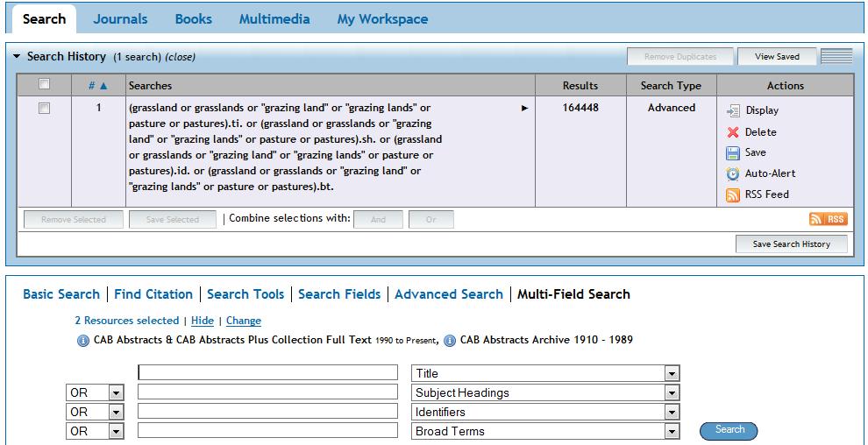Click the Remove Duplicates button
This screenshot has width=868, height=445.
point(680,56)
